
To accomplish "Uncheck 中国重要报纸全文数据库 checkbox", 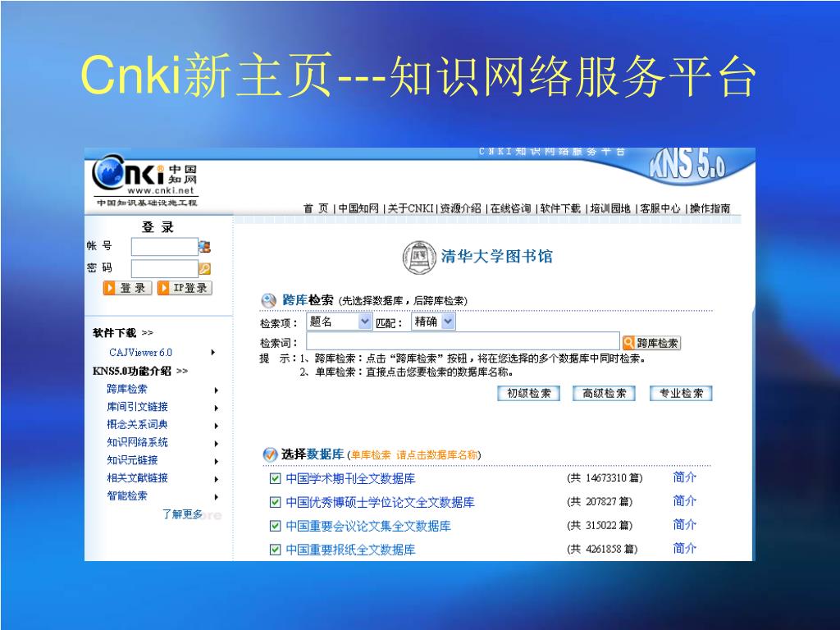I will point(275,549).
